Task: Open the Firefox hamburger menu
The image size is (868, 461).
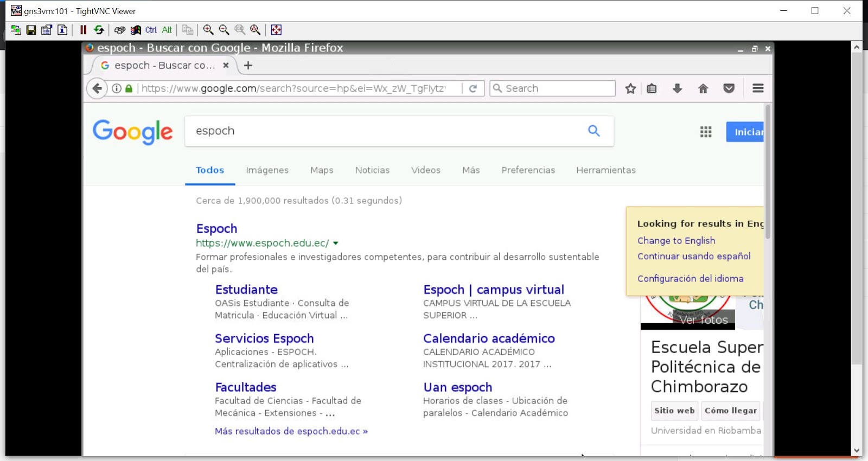Action: [758, 88]
